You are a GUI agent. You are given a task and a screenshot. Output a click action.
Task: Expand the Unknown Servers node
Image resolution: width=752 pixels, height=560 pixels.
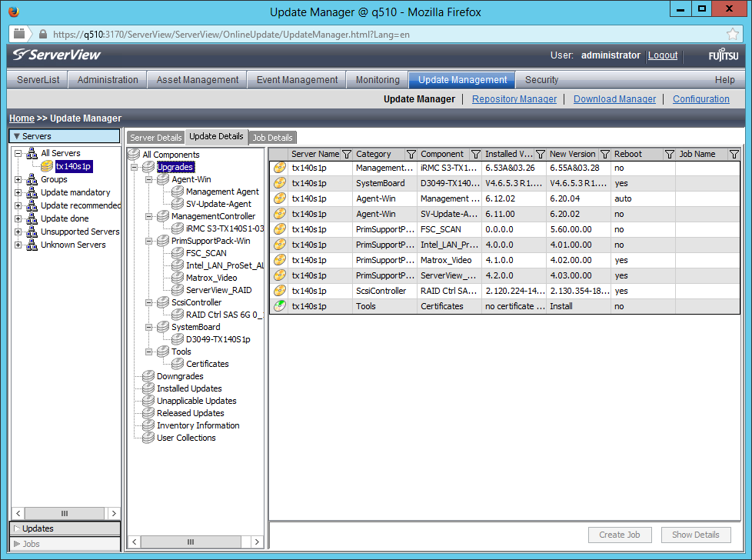coord(18,245)
